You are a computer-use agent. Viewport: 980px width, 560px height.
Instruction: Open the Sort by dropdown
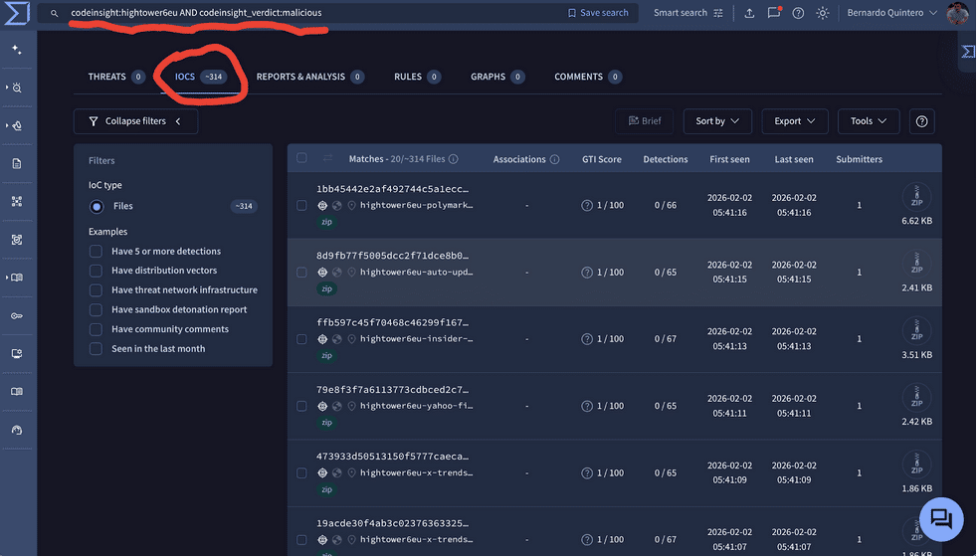coord(716,121)
